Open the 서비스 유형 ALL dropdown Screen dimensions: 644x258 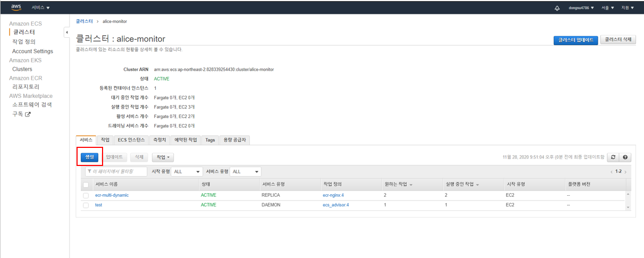point(245,172)
